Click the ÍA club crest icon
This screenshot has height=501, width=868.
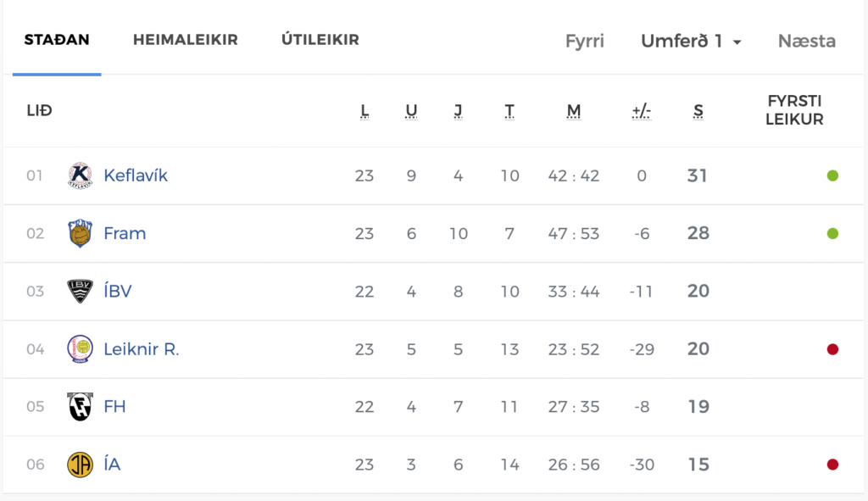80,465
